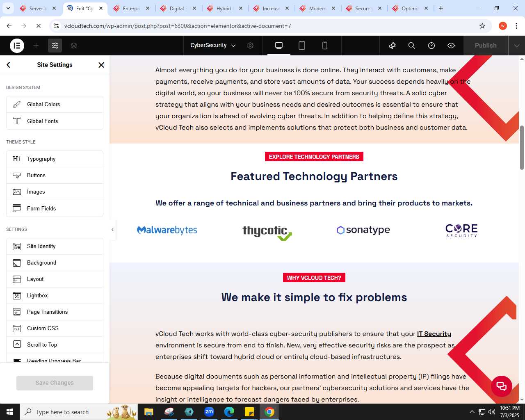Viewport: 525px width, 420px height.
Task: Go back from Site Settings panel
Action: pos(9,65)
